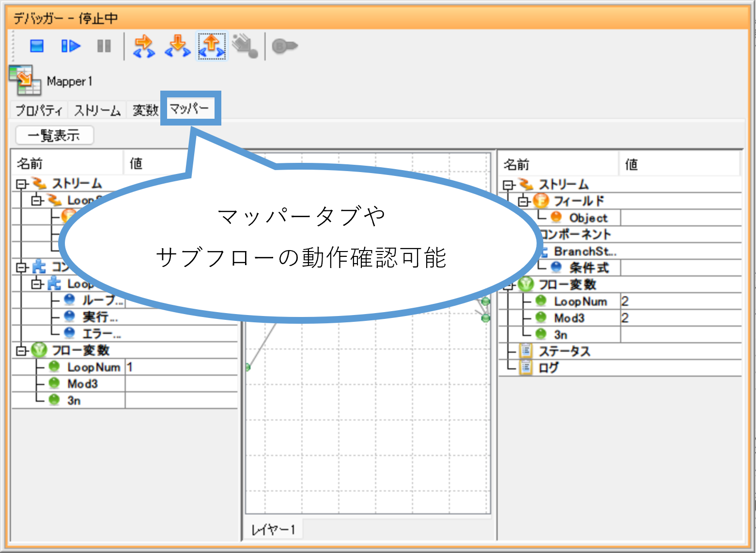Collapse the left ストリーム tree node

point(21,184)
